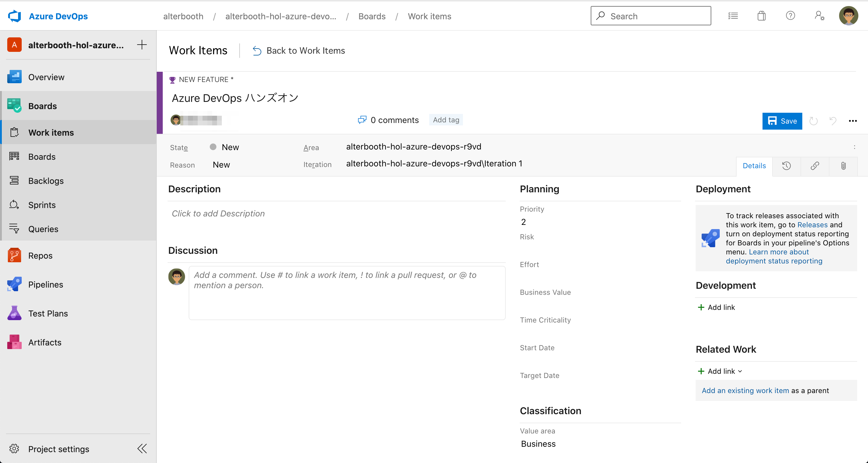Open the Attachments paperclip tab
This screenshot has height=463, width=868.
(843, 166)
